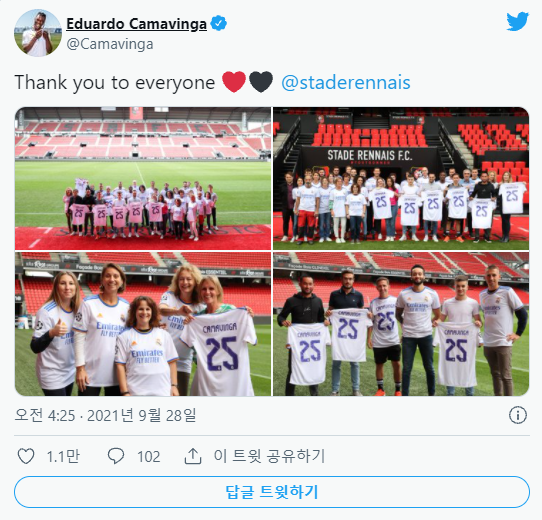542x520 pixels.
Task: Open the photo of six men holding jerseys
Action: pyautogui.click(x=401, y=324)
